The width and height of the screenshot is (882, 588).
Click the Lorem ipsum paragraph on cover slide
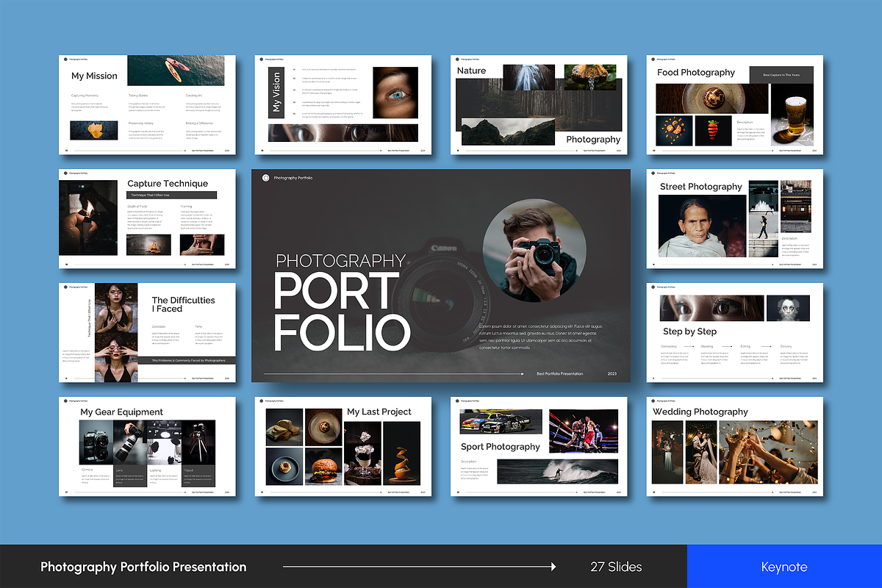[541, 337]
